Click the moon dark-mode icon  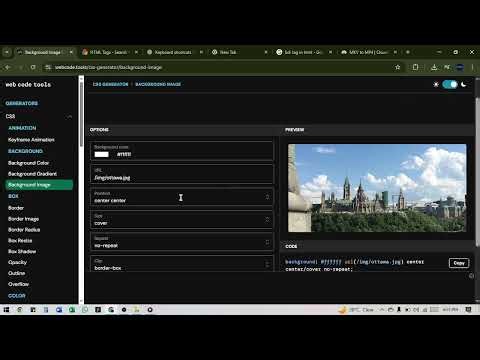click(463, 84)
